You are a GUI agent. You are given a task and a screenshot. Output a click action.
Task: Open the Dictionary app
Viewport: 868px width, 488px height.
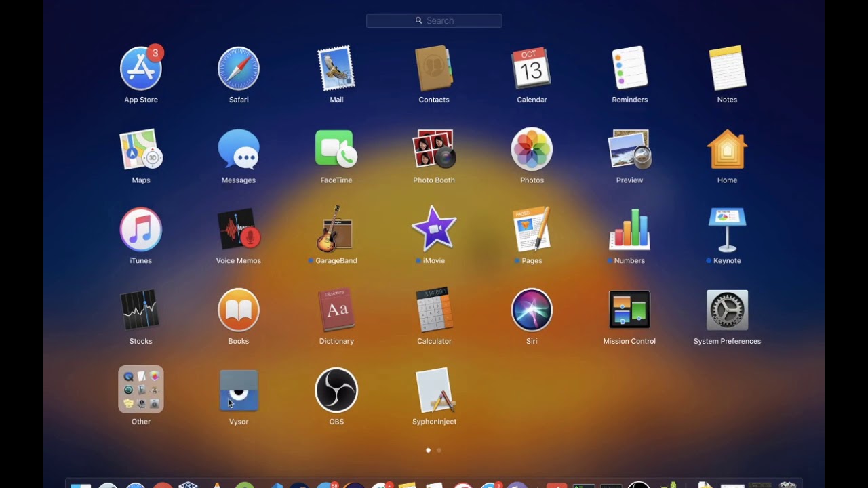tap(336, 310)
